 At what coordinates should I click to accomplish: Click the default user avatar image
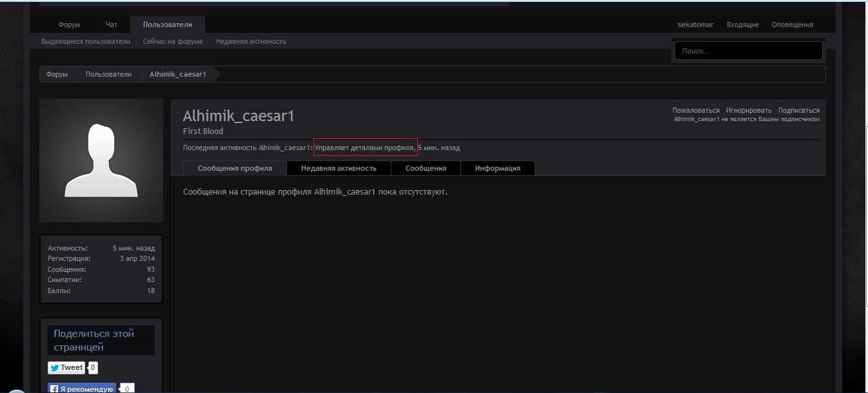pos(101,160)
